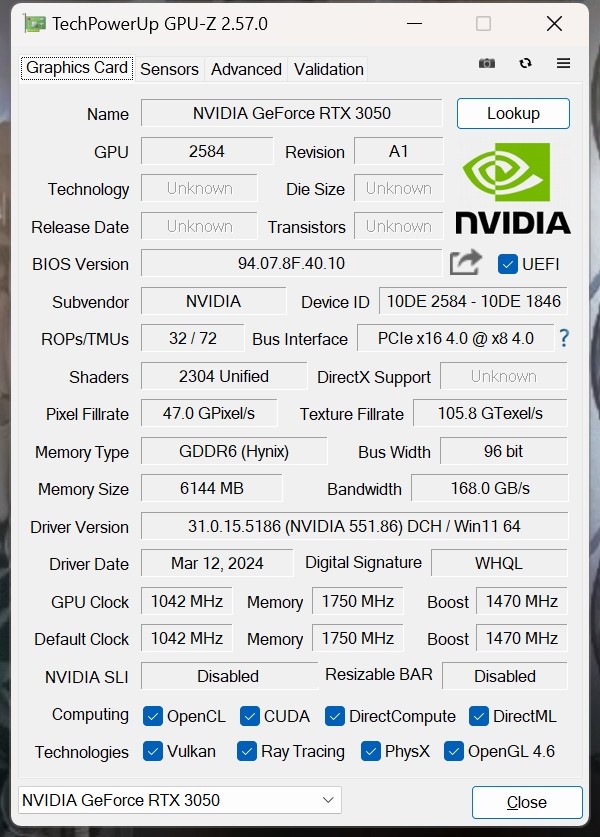Toggle the UEFI checkbox
Screen dimensions: 600x837
point(507,264)
